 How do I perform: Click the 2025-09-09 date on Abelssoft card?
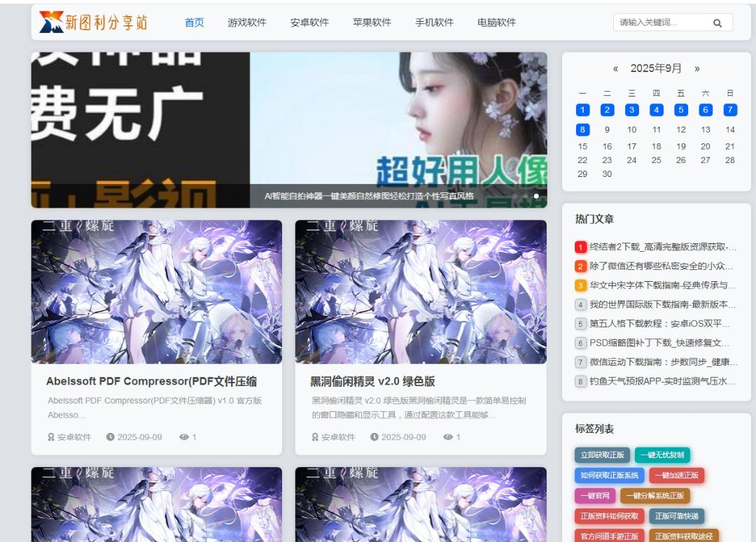pos(140,437)
